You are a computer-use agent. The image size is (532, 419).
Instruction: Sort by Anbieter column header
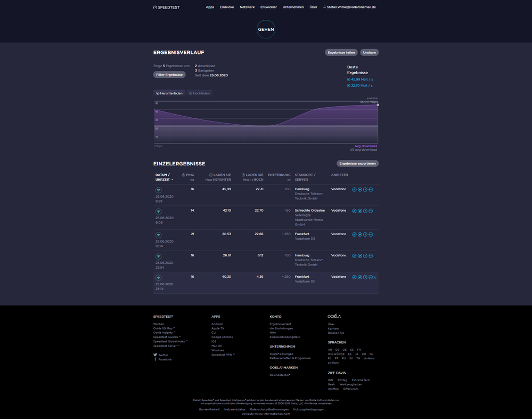pyautogui.click(x=339, y=175)
